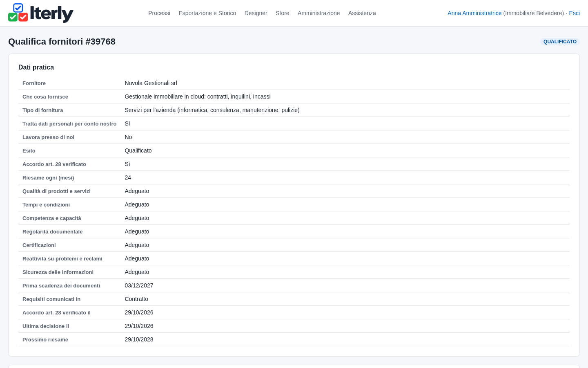Click the Gestionale immobiliare in cloud description

click(x=198, y=96)
